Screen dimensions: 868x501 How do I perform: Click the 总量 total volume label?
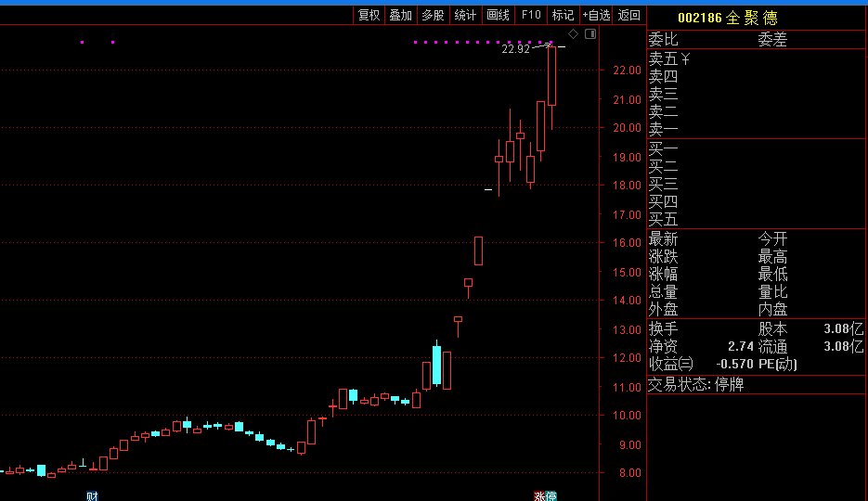[663, 292]
